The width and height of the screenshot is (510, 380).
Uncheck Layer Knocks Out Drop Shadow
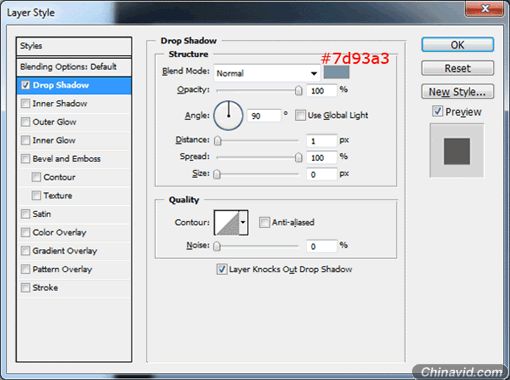[222, 269]
